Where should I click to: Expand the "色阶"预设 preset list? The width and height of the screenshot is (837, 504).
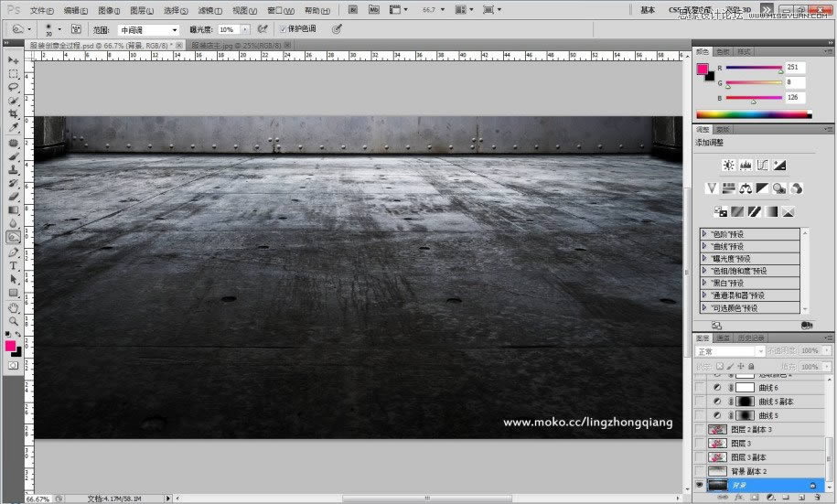click(704, 233)
